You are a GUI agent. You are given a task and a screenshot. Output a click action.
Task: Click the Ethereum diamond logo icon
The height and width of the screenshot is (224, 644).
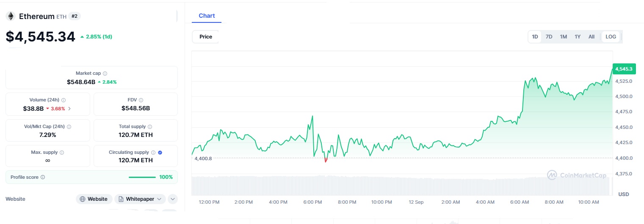(x=10, y=16)
